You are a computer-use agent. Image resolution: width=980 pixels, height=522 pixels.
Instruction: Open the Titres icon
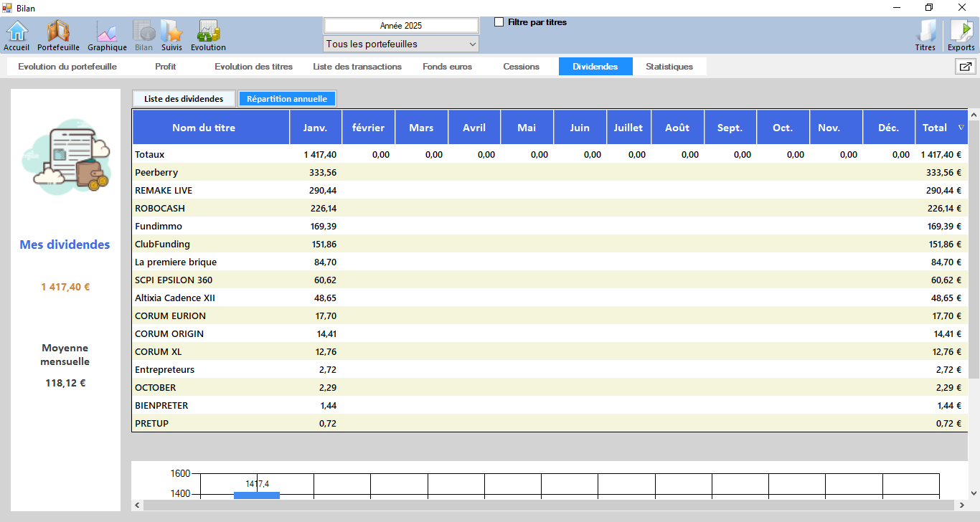tap(925, 35)
